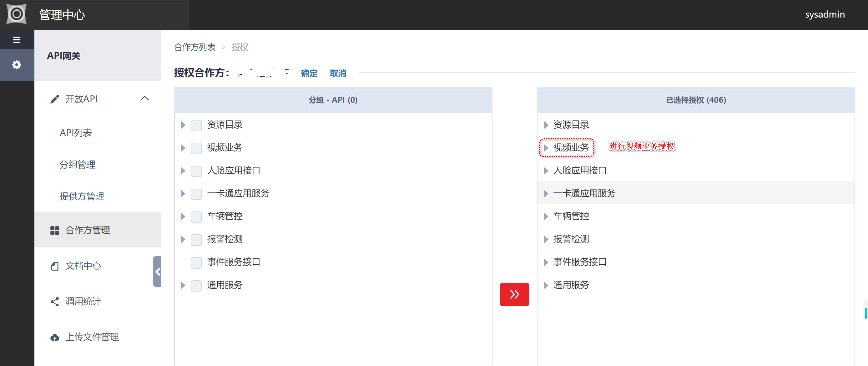Expand the 车辆管控 node in left panel
868x366 pixels.
click(183, 216)
